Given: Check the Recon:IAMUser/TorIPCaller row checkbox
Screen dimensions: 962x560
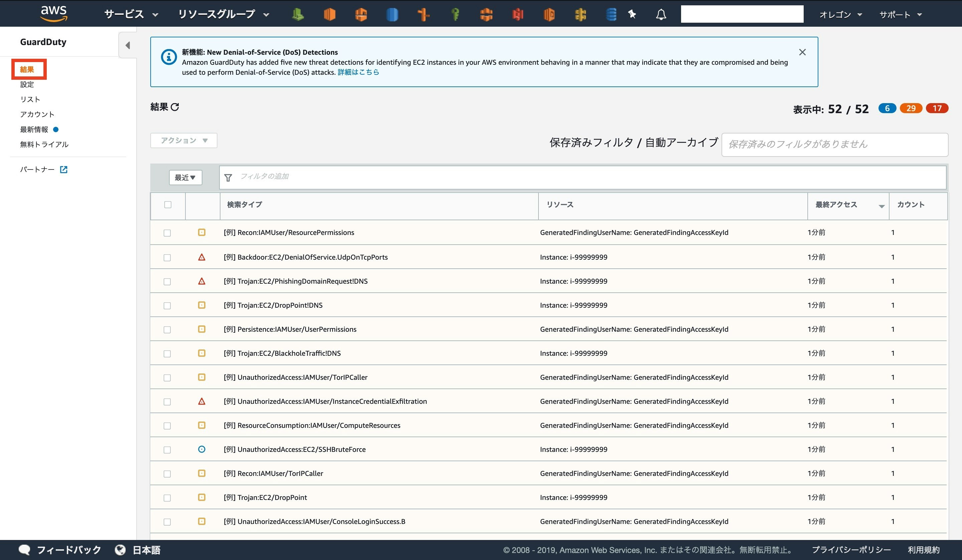Looking at the screenshot, I should pos(167,474).
